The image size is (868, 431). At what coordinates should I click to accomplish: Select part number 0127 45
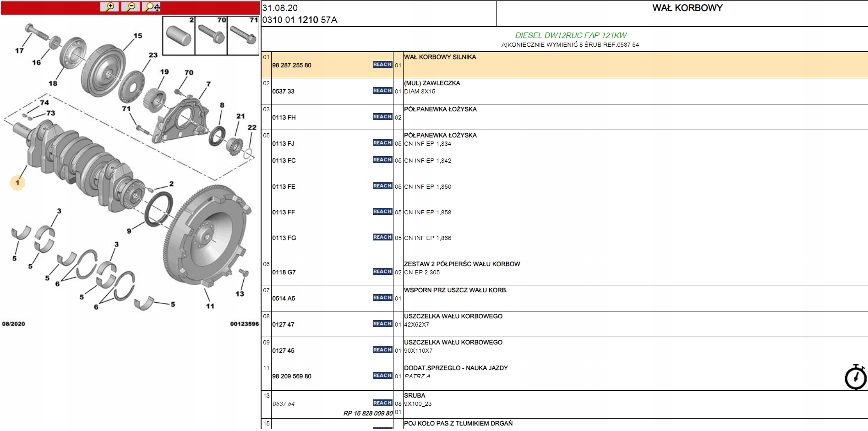(284, 351)
